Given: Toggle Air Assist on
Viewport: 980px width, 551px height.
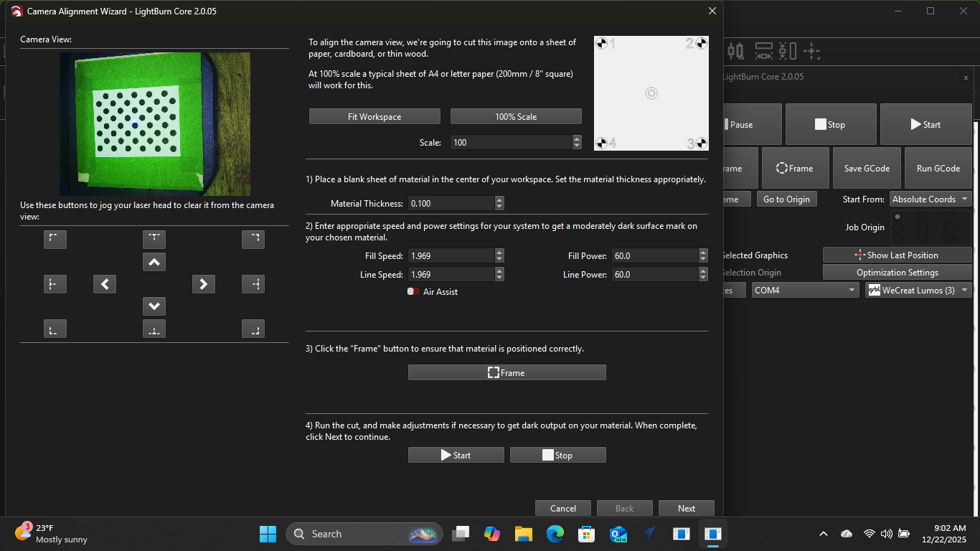Looking at the screenshot, I should point(413,291).
